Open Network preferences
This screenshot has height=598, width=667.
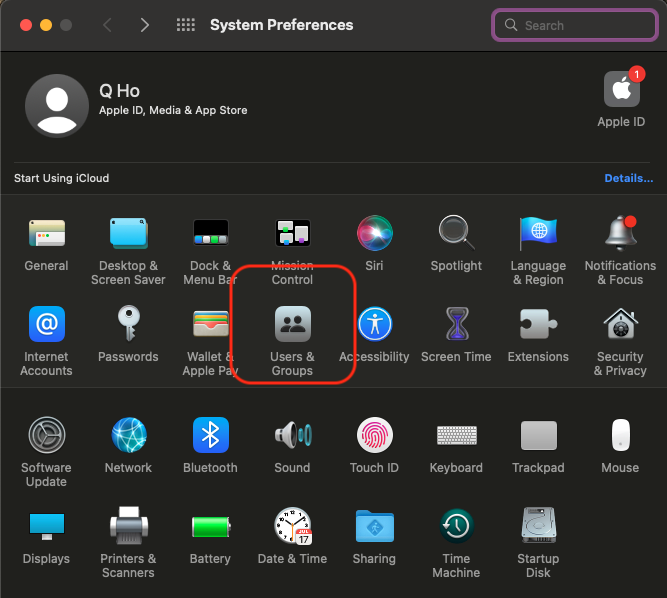(x=129, y=435)
